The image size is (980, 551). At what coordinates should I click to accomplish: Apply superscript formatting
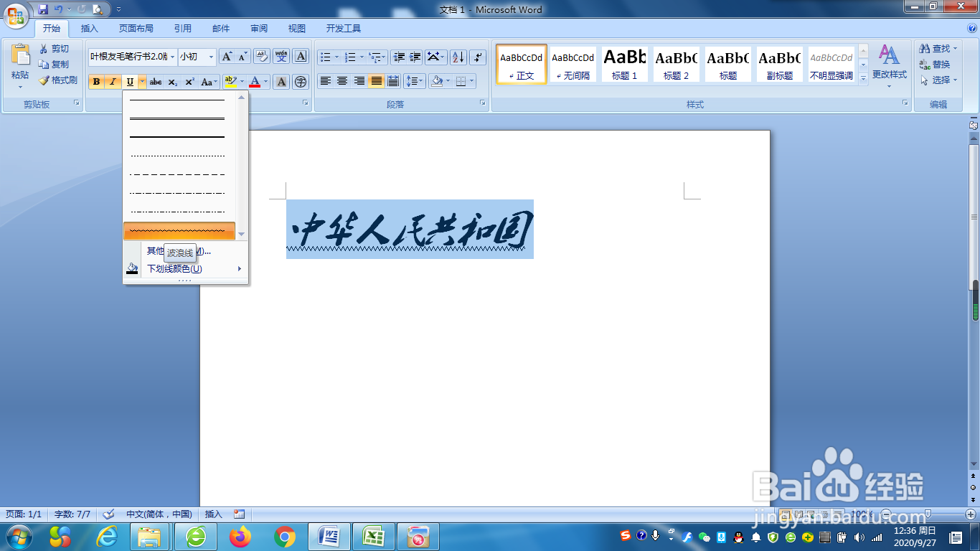click(189, 81)
